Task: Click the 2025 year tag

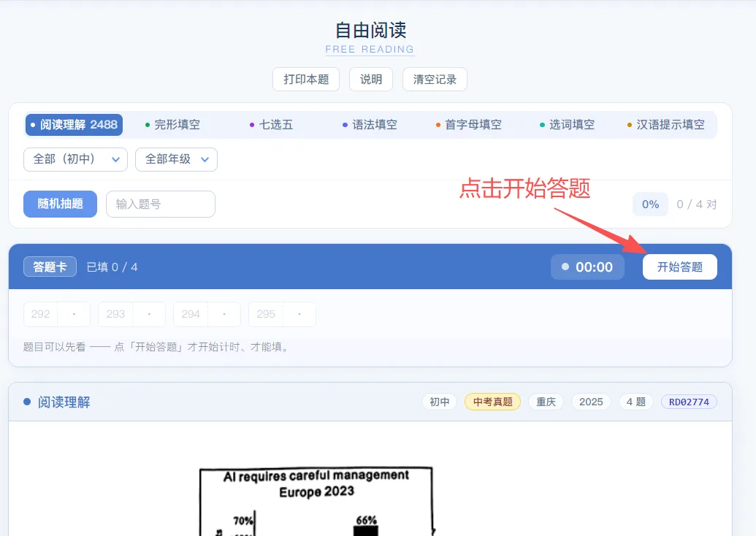Action: (591, 402)
